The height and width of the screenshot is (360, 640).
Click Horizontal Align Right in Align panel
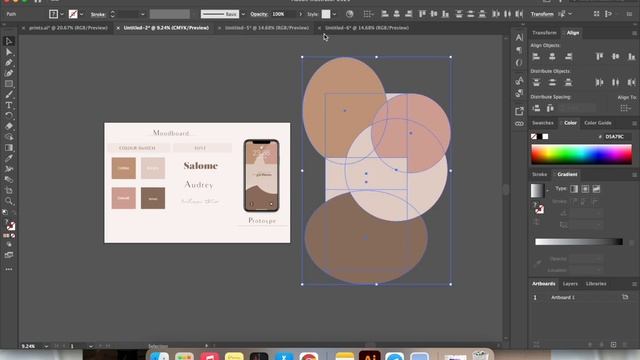pos(568,56)
